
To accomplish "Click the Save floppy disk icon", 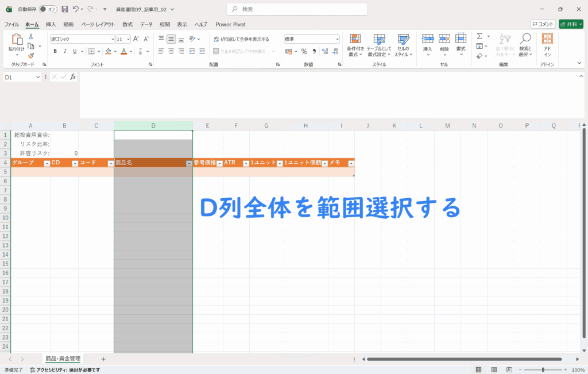I will pos(64,9).
